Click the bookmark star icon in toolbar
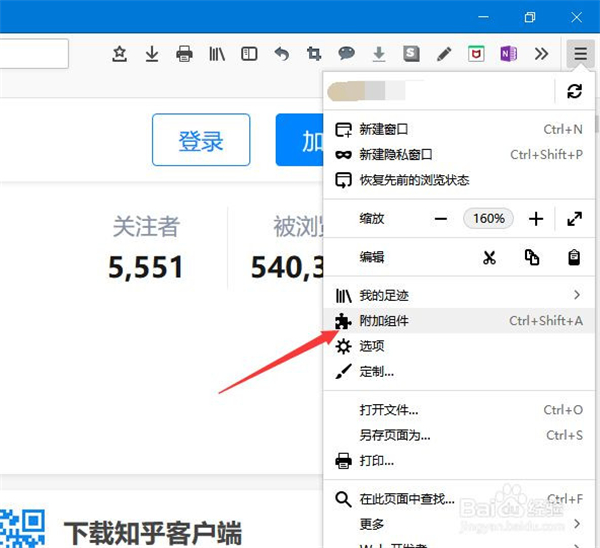Viewport: 600px width, 548px height. 119,54
